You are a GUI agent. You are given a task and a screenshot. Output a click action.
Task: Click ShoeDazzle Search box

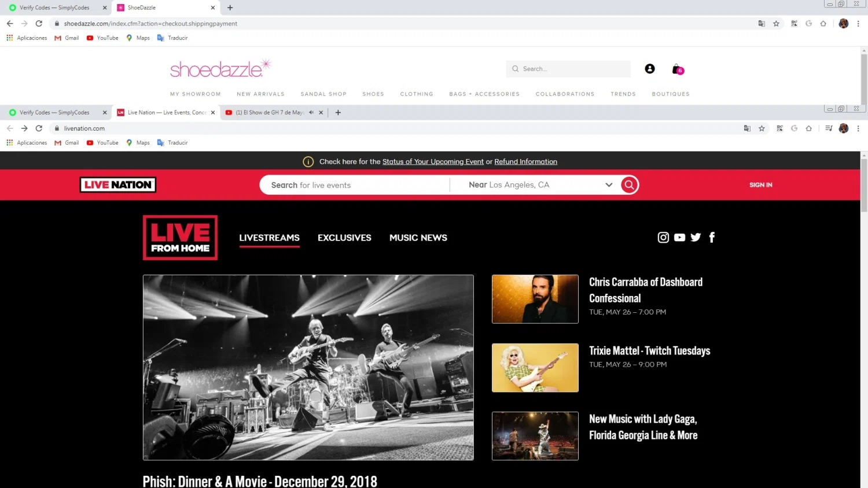[568, 69]
